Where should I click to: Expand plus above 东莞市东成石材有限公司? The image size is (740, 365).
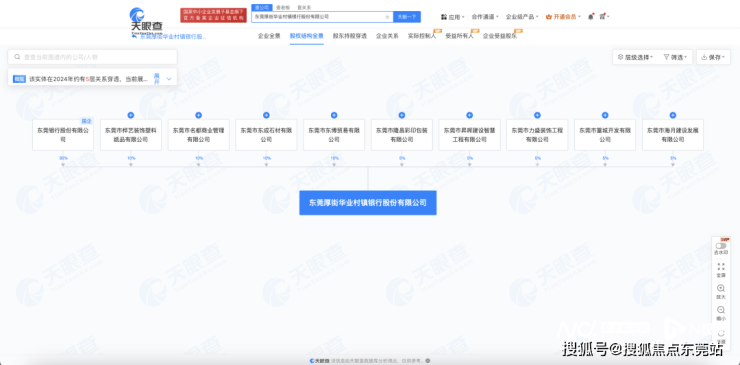266,115
